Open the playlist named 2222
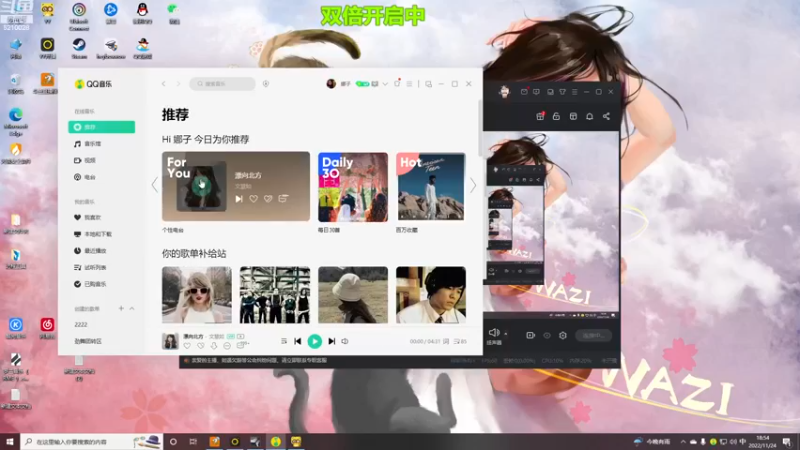Screen dimensions: 800x450 pos(81,324)
